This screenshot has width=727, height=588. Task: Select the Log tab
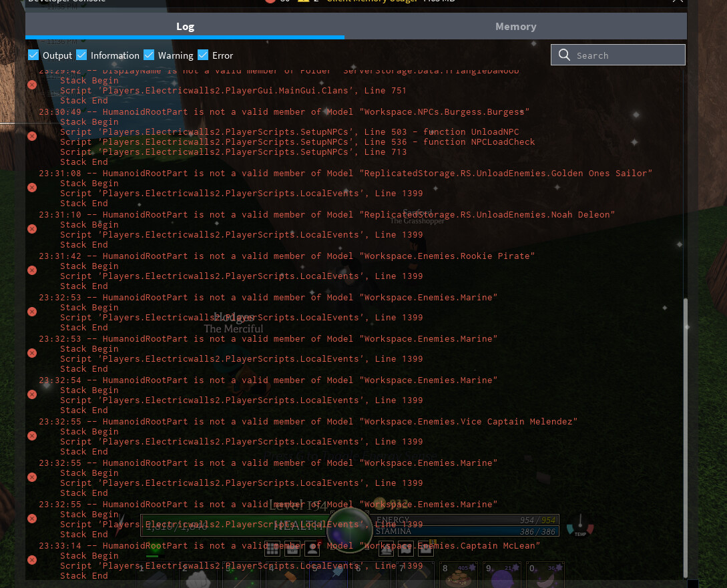[185, 27]
